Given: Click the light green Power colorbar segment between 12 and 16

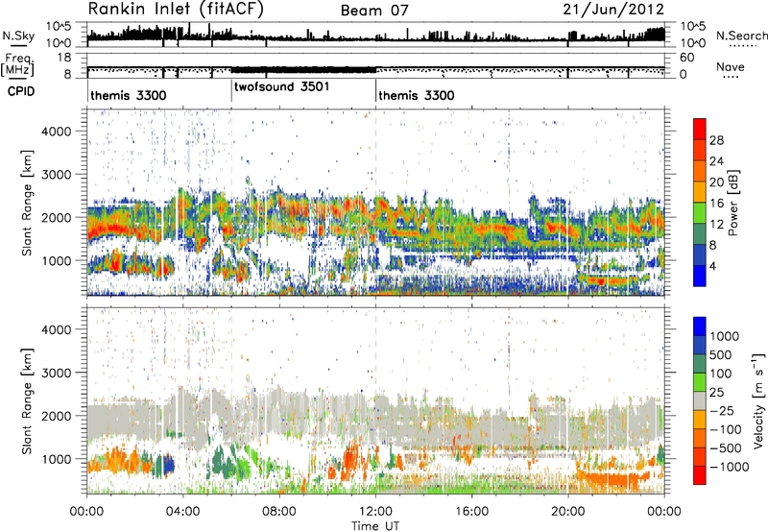Looking at the screenshot, I should (x=700, y=213).
